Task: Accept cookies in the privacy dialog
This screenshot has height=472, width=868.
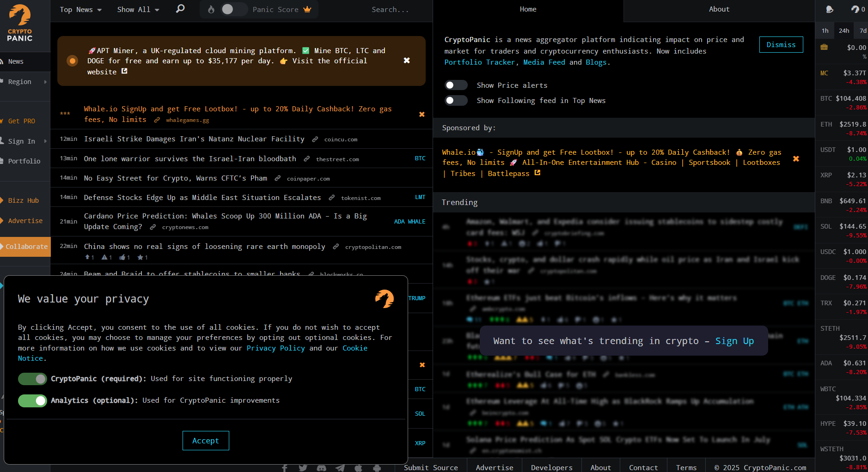Action: pyautogui.click(x=206, y=441)
